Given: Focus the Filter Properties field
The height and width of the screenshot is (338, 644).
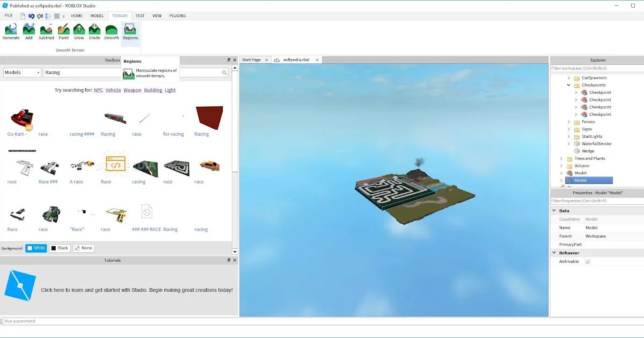Looking at the screenshot, I should click(x=597, y=201).
